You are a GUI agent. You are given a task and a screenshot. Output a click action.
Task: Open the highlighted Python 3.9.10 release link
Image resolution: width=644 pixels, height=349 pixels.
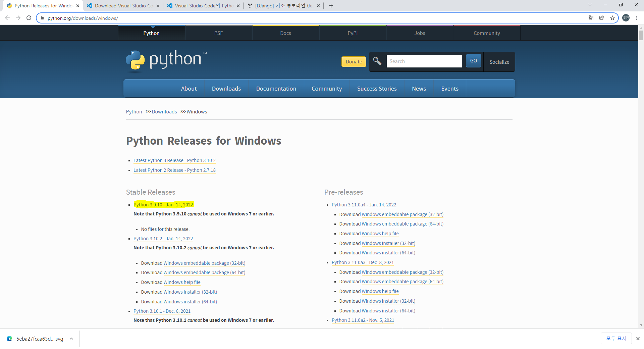(x=163, y=205)
